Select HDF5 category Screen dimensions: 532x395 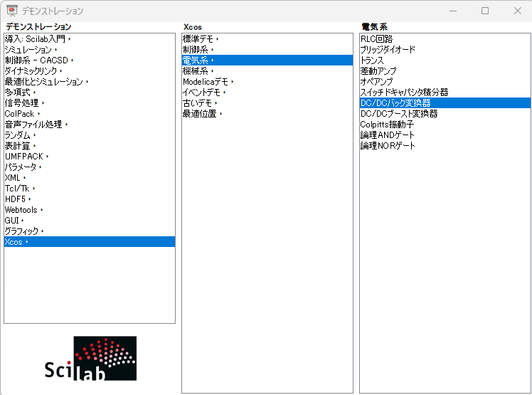click(90, 199)
